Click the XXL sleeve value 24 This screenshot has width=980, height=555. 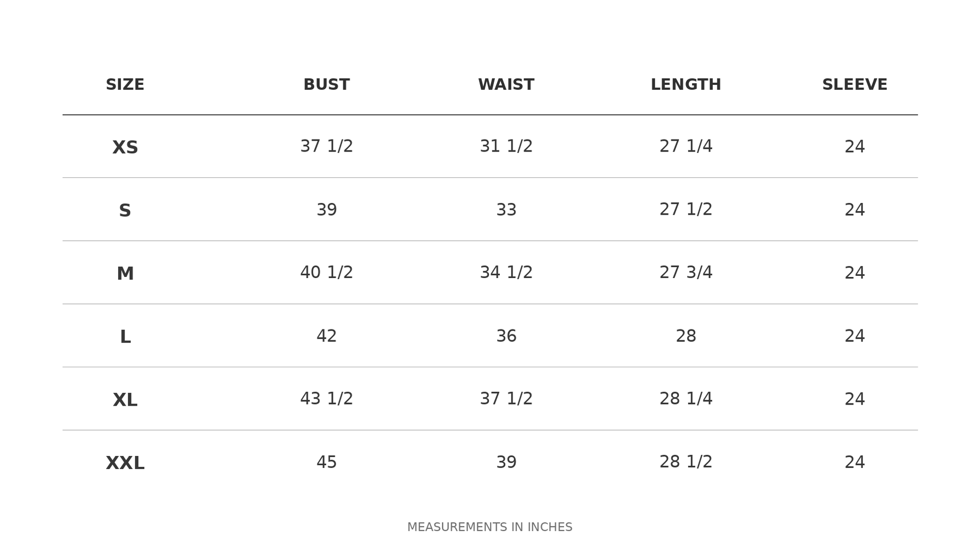tap(855, 462)
